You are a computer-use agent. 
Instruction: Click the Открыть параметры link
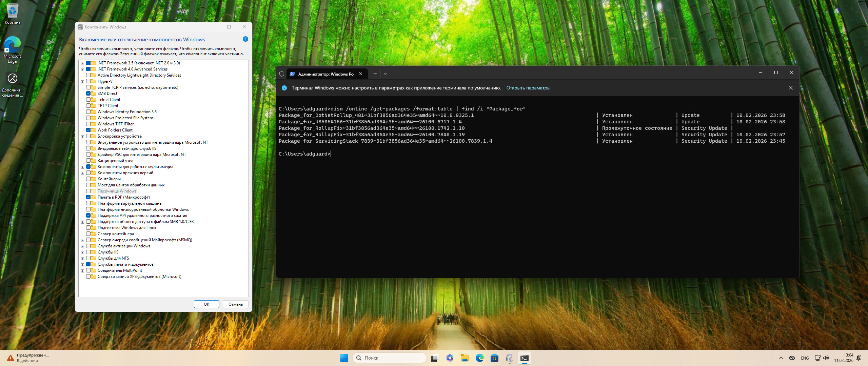click(x=528, y=88)
